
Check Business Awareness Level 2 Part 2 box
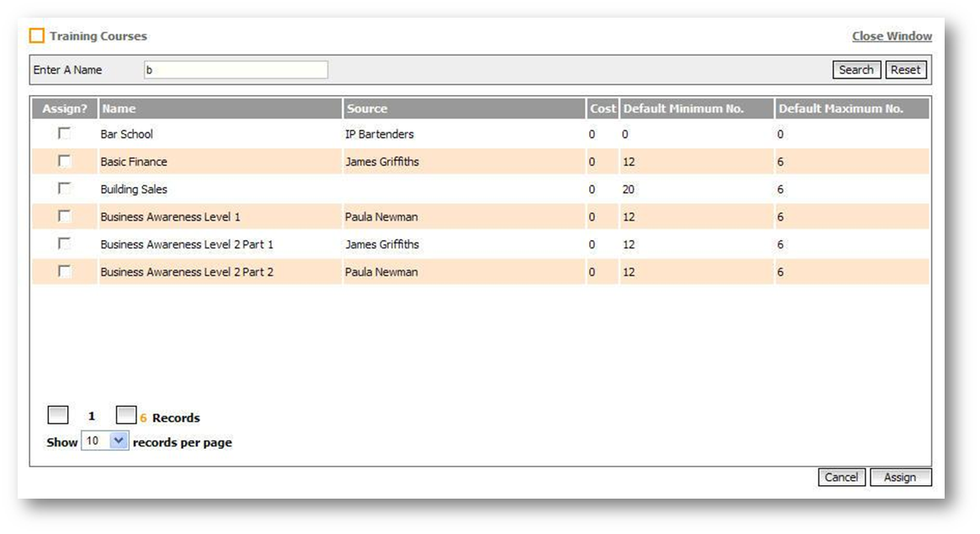click(x=64, y=271)
